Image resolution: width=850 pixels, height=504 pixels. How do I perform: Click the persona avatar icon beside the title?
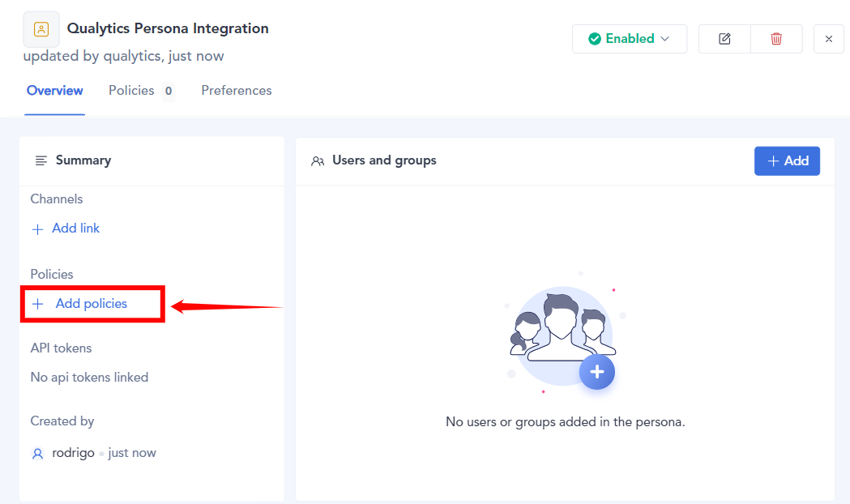tap(41, 29)
